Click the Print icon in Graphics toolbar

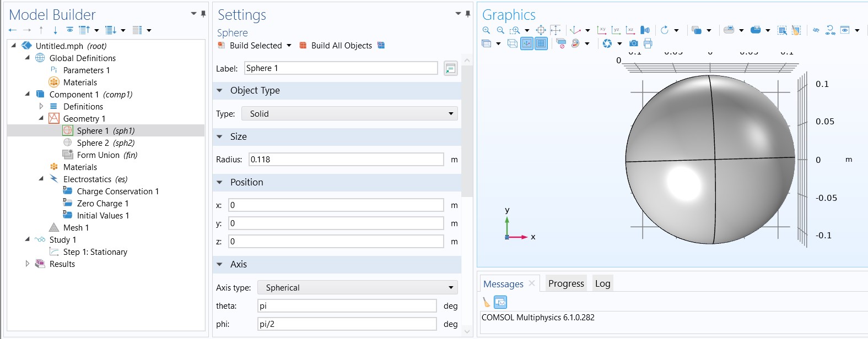click(648, 43)
